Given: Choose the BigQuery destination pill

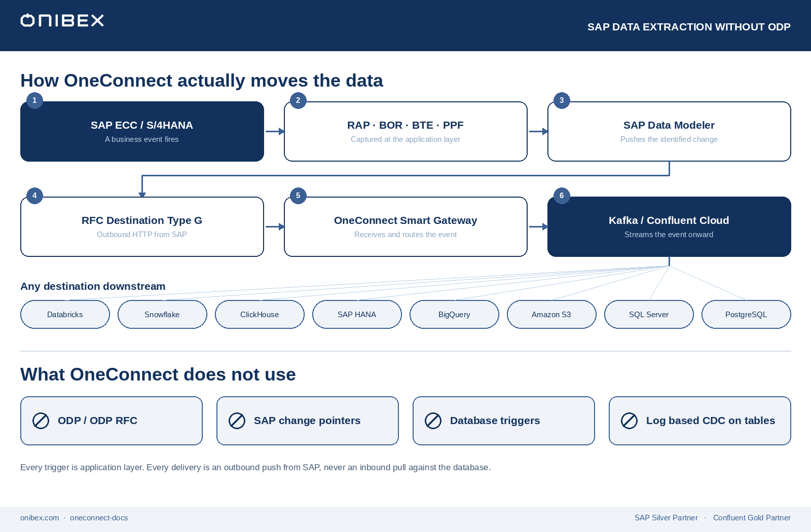Looking at the screenshot, I should pyautogui.click(x=454, y=315).
